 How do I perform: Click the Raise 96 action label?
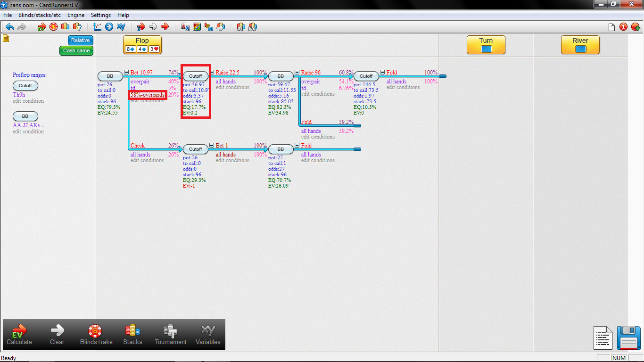[x=311, y=73]
